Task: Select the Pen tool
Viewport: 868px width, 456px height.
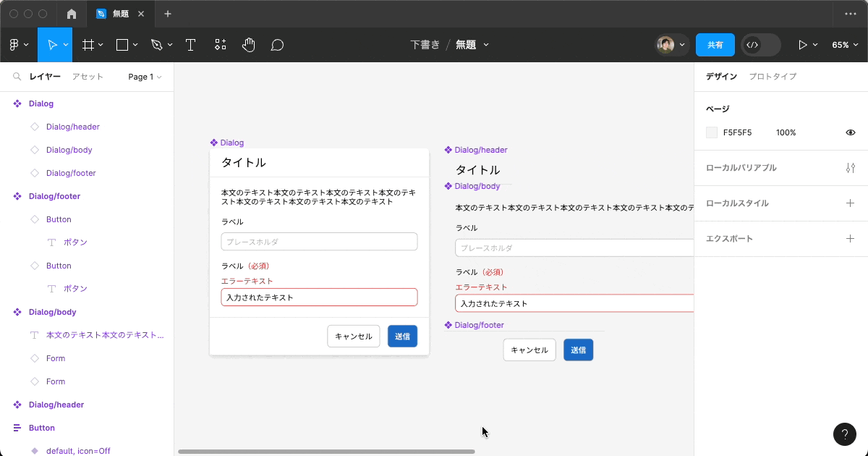Action: [x=158, y=44]
